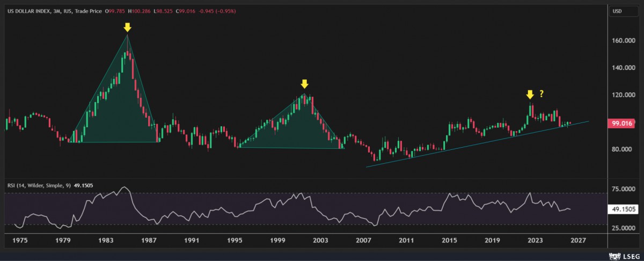Click the yellow arrow above the 2001 peak

pos(304,84)
